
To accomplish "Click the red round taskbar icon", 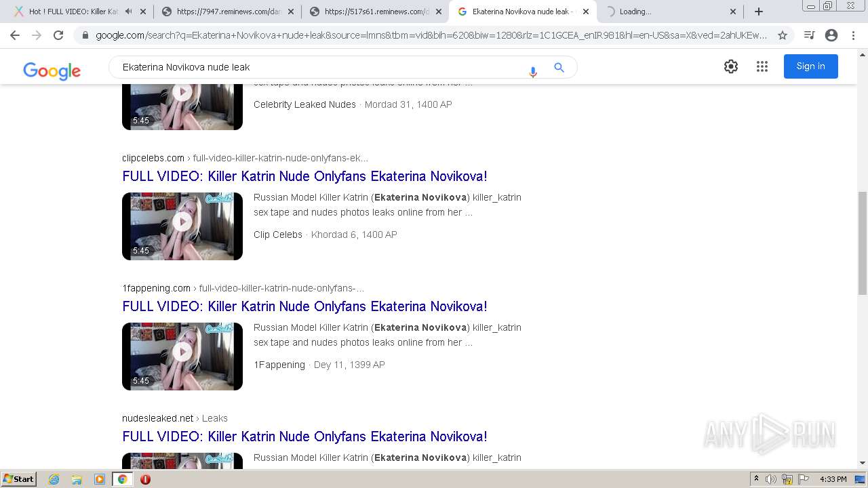I will [x=145, y=479].
